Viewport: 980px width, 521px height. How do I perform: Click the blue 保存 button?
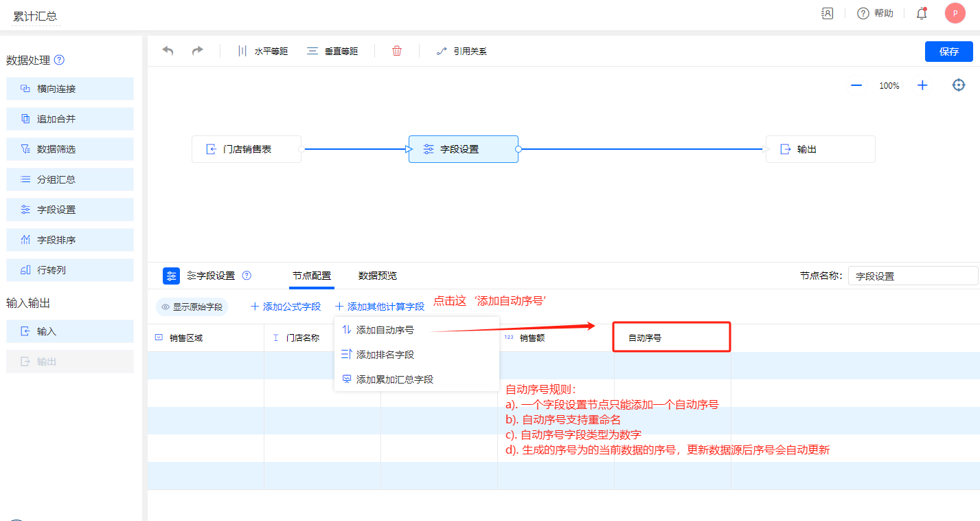click(x=948, y=52)
